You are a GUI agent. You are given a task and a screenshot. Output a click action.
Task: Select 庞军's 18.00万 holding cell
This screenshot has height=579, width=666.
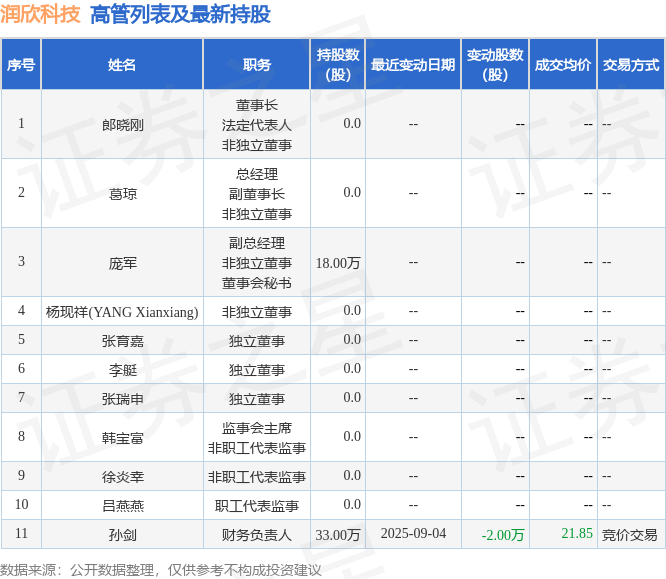338,263
